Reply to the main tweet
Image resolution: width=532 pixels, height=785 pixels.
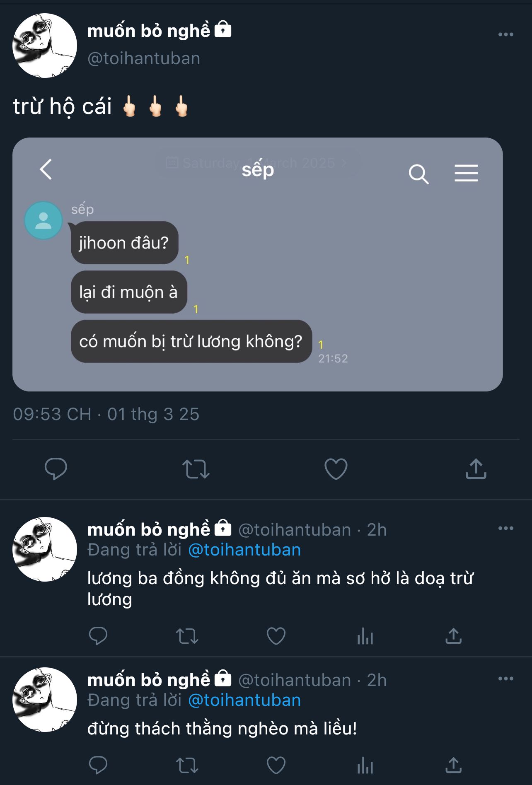56,469
